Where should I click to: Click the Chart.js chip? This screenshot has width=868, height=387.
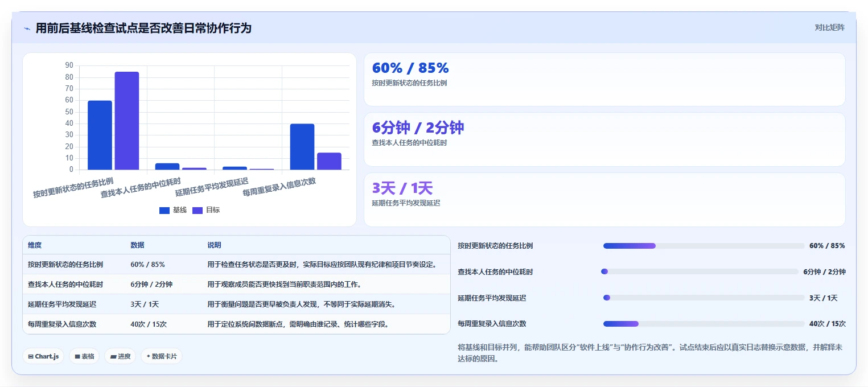43,356
